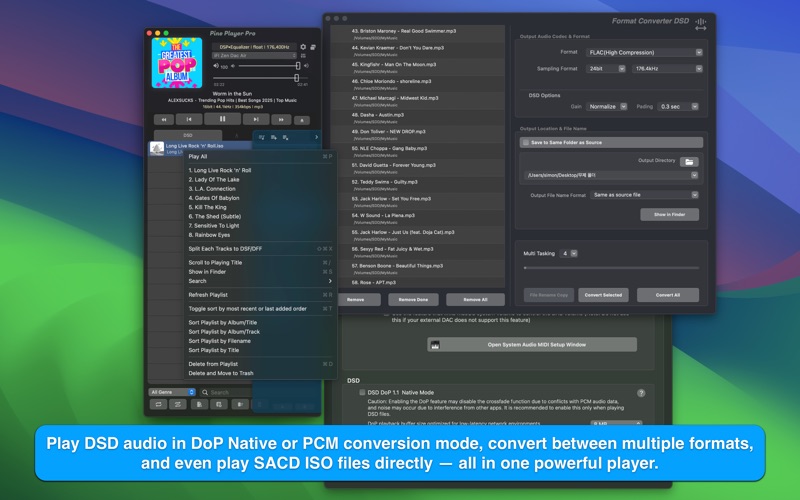Choose Refresh Playlist

260,295
